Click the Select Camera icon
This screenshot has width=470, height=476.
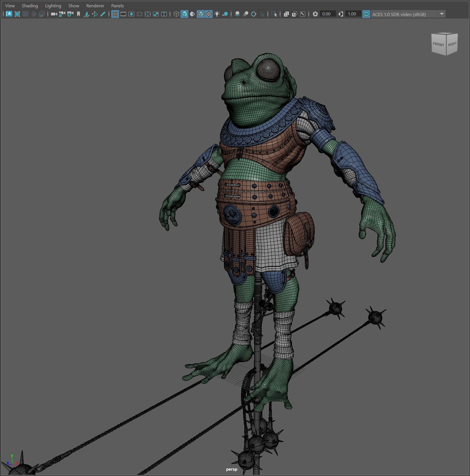point(54,14)
